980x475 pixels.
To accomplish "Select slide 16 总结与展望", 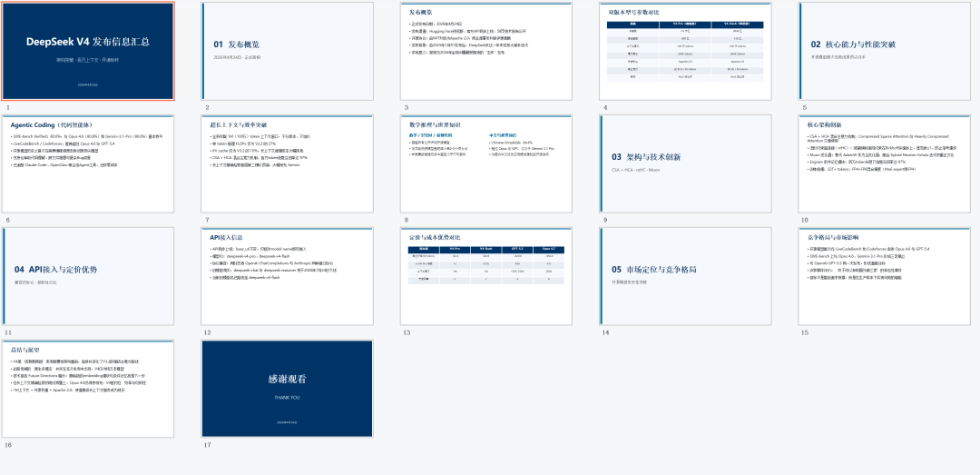I will coord(88,390).
